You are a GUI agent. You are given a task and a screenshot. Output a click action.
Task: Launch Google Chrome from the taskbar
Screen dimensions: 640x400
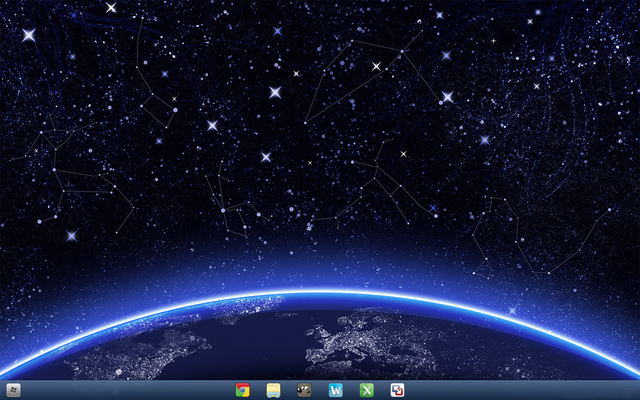coord(242,390)
